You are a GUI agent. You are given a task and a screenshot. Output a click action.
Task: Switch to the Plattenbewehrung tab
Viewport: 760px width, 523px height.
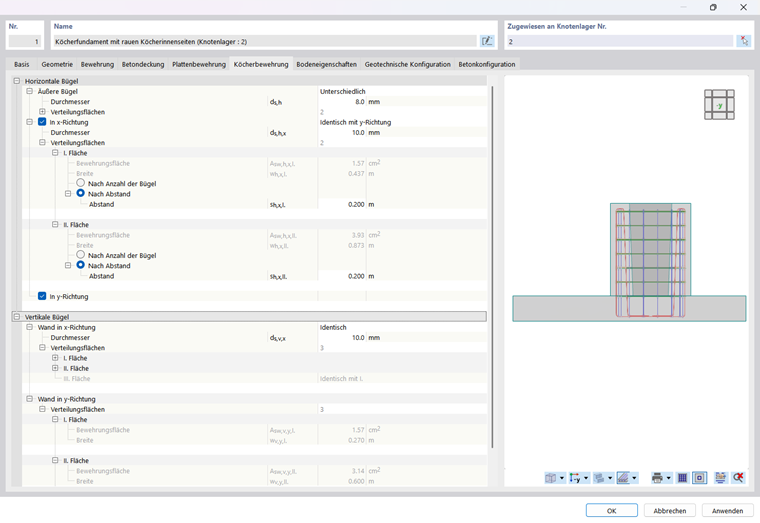(x=199, y=64)
